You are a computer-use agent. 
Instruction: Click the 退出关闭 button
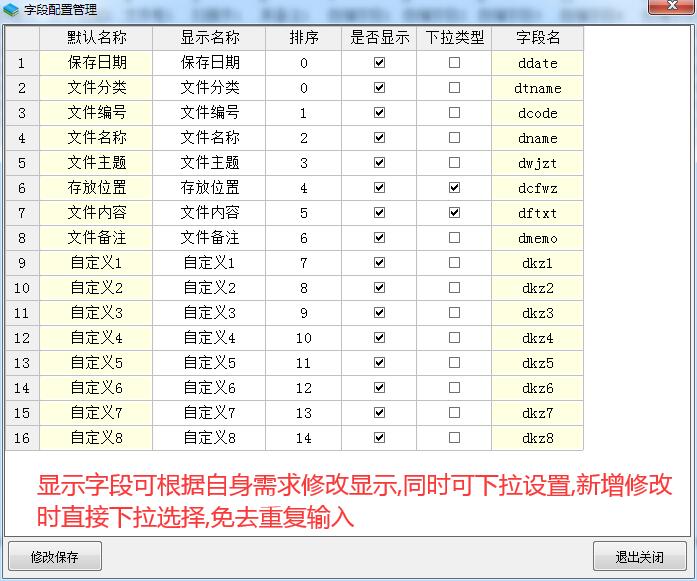point(640,557)
